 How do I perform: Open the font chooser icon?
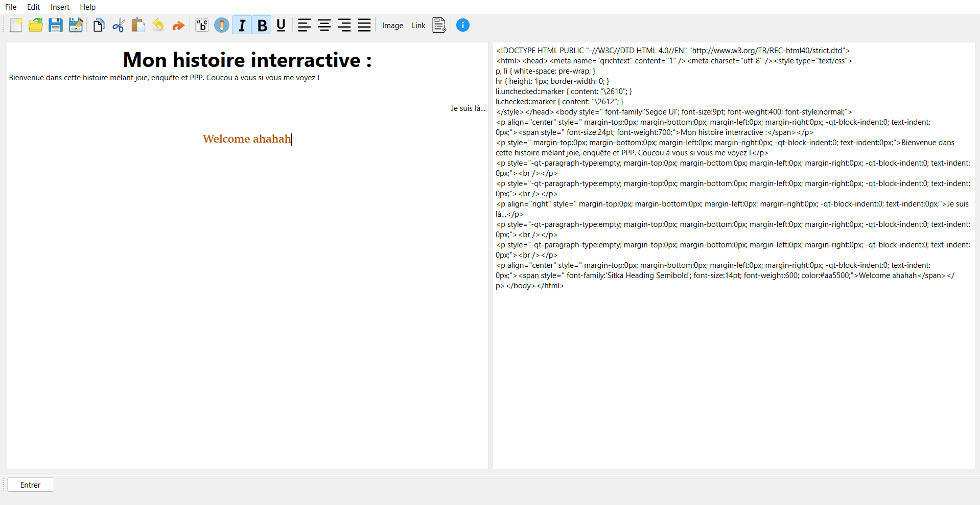click(x=202, y=25)
